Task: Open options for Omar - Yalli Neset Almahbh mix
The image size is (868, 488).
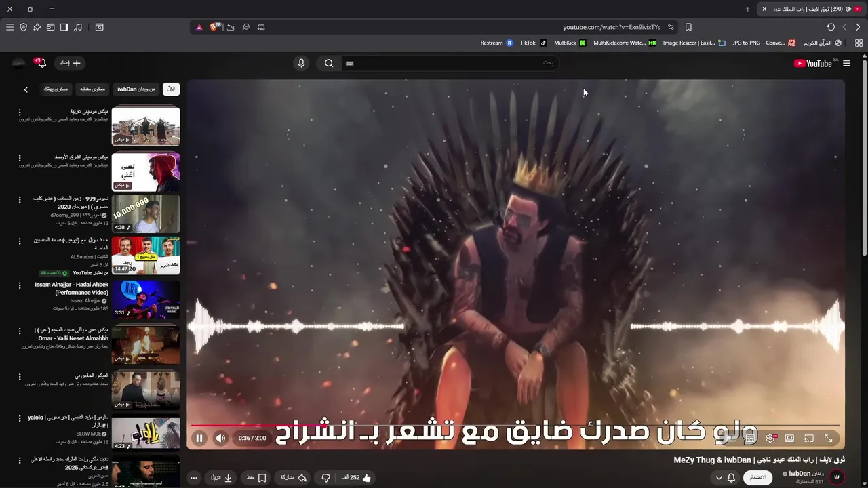Action: (x=20, y=331)
